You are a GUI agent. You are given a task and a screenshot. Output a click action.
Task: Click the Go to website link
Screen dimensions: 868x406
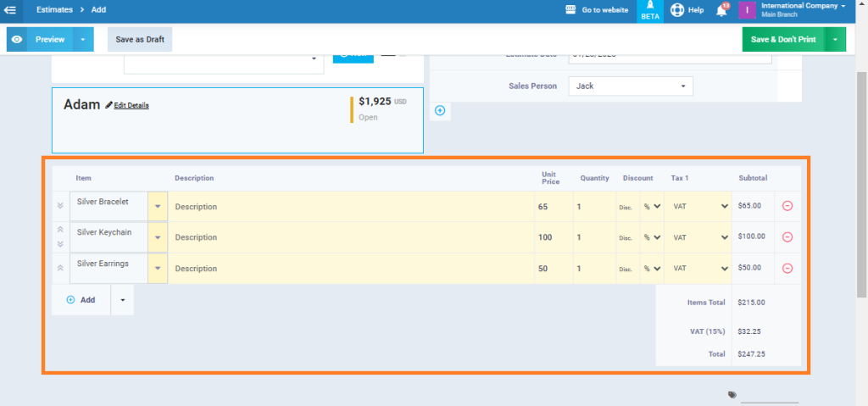click(x=604, y=10)
